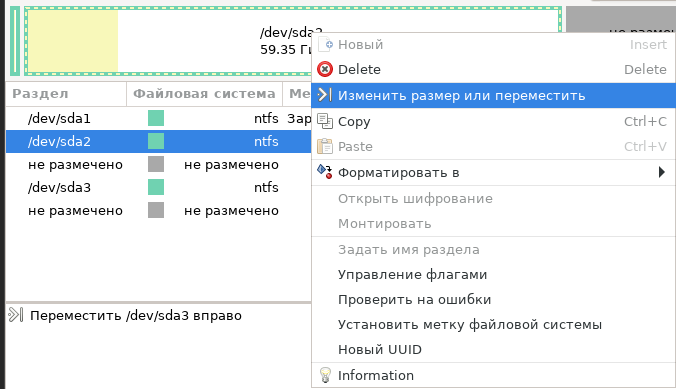
Task: Select Установить метку файловой системы
Action: pos(493,324)
